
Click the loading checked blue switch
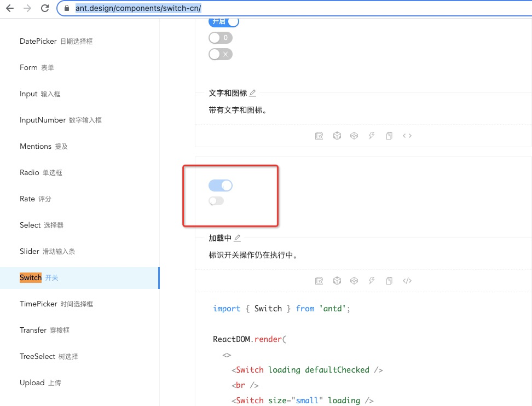[221, 185]
